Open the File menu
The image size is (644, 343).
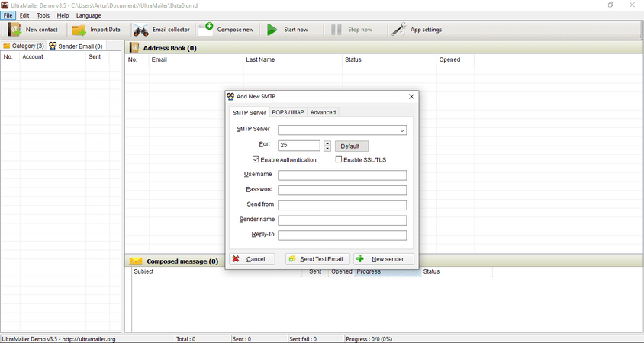[8, 15]
